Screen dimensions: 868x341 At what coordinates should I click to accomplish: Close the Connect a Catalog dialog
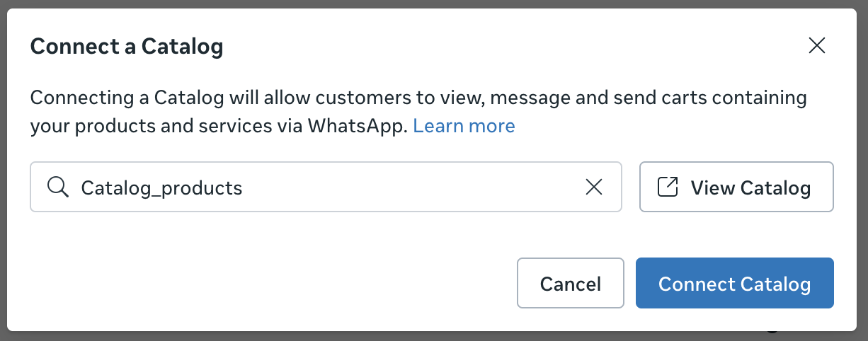[x=817, y=46]
